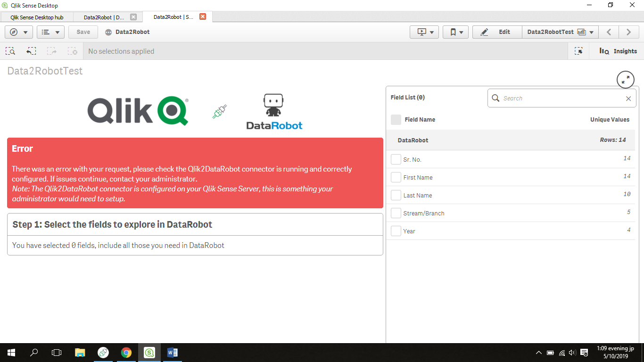Open the Windows action center notifications
Image resolution: width=644 pixels, height=362 pixels.
tap(584, 353)
